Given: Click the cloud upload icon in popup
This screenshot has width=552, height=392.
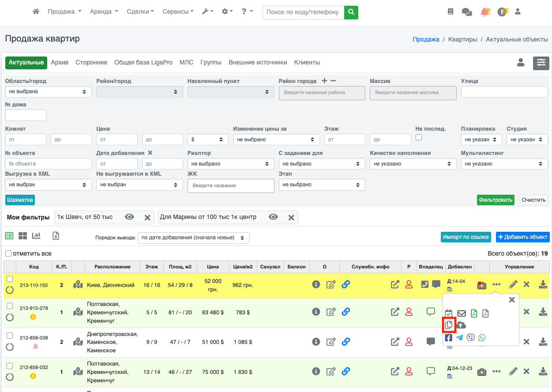Looking at the screenshot, I should point(461,325).
